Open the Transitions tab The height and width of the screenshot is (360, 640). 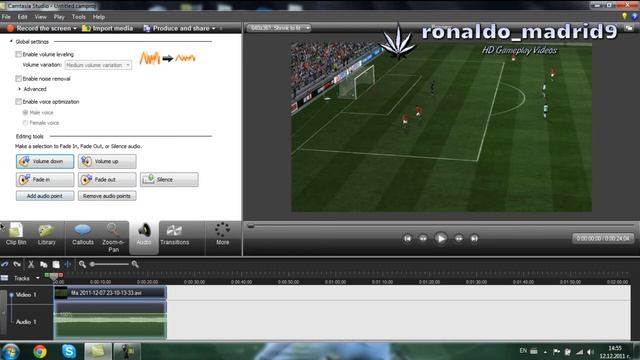pos(174,235)
